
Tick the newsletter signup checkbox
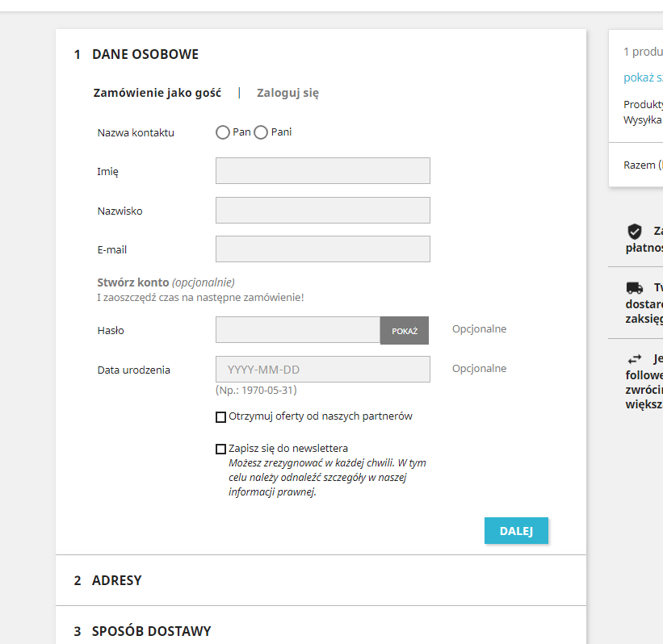click(x=220, y=449)
